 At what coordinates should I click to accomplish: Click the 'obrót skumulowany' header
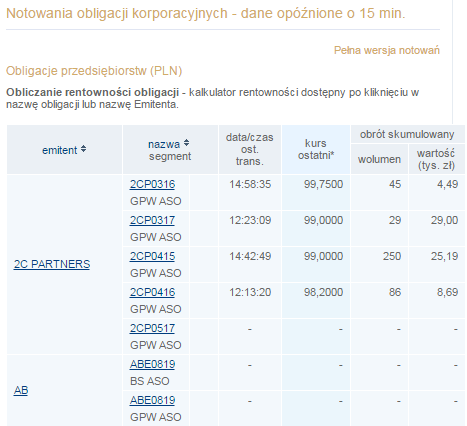pyautogui.click(x=407, y=134)
